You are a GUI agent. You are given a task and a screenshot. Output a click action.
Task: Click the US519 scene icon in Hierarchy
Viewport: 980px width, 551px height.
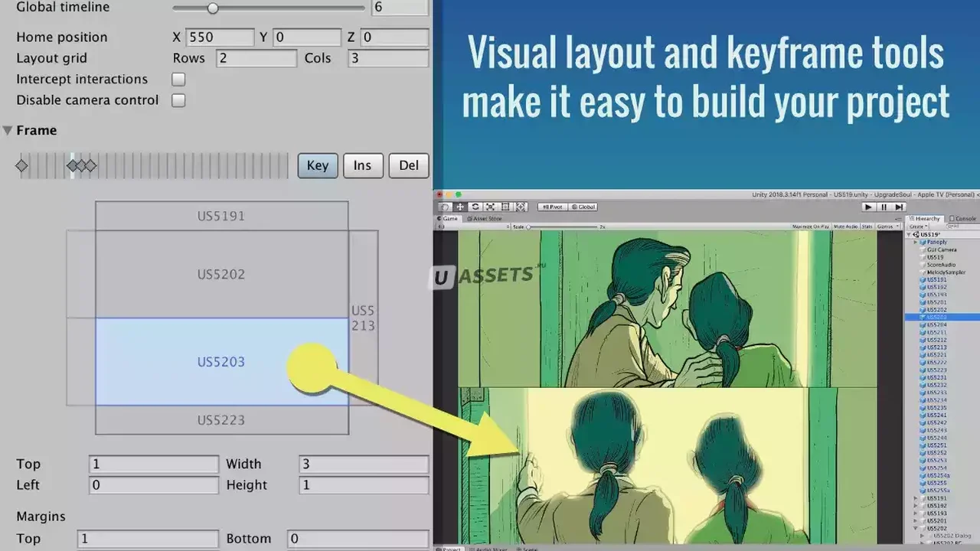[916, 235]
